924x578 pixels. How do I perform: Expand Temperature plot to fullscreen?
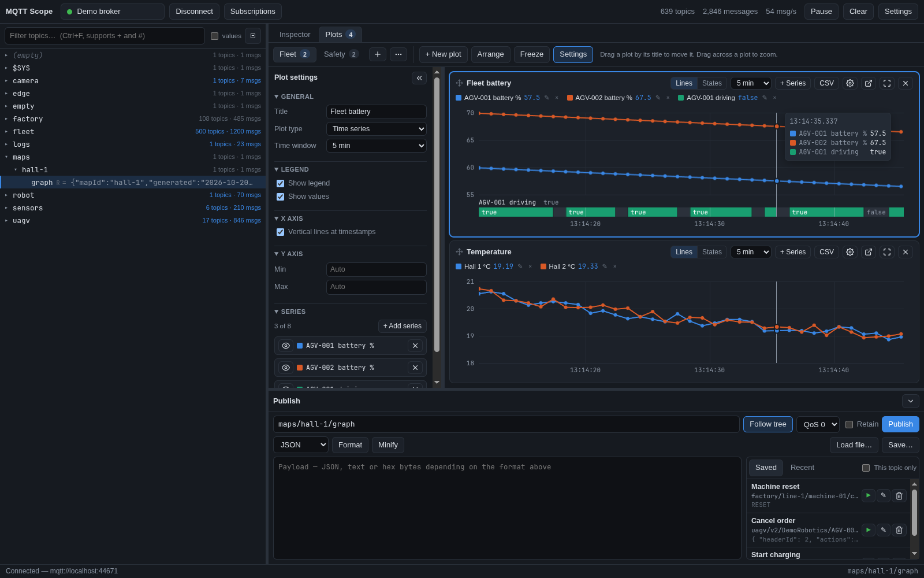[x=887, y=252]
